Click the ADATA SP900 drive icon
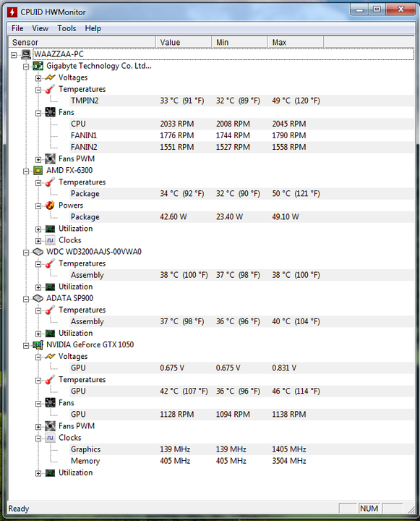 pyautogui.click(x=38, y=298)
